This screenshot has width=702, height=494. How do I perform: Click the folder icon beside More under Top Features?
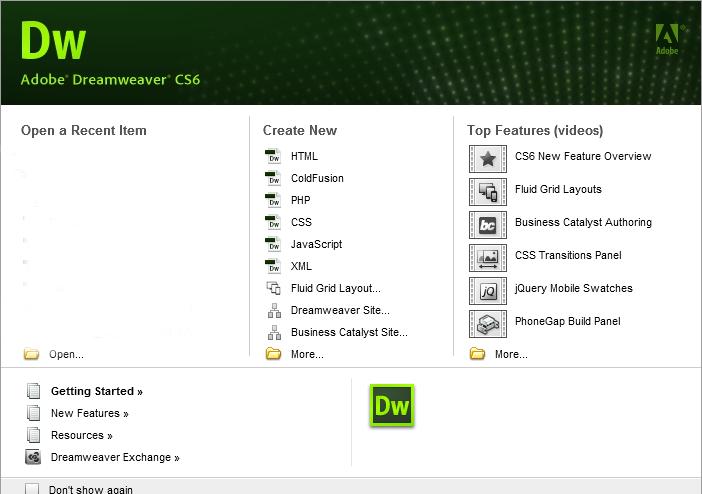click(x=477, y=354)
